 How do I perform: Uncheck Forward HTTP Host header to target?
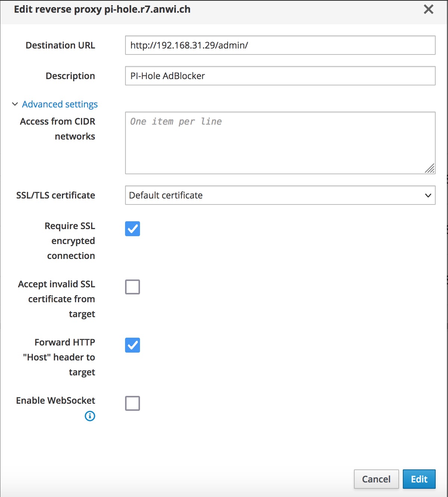click(x=133, y=345)
